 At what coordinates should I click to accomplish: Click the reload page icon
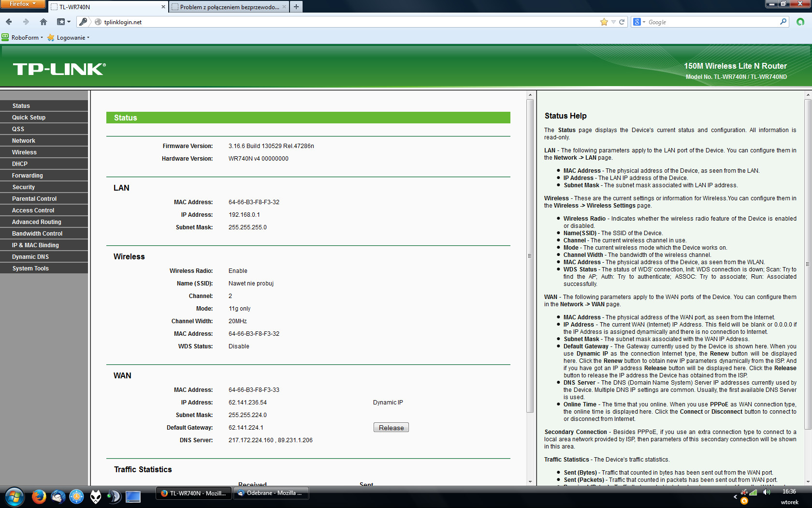(622, 22)
